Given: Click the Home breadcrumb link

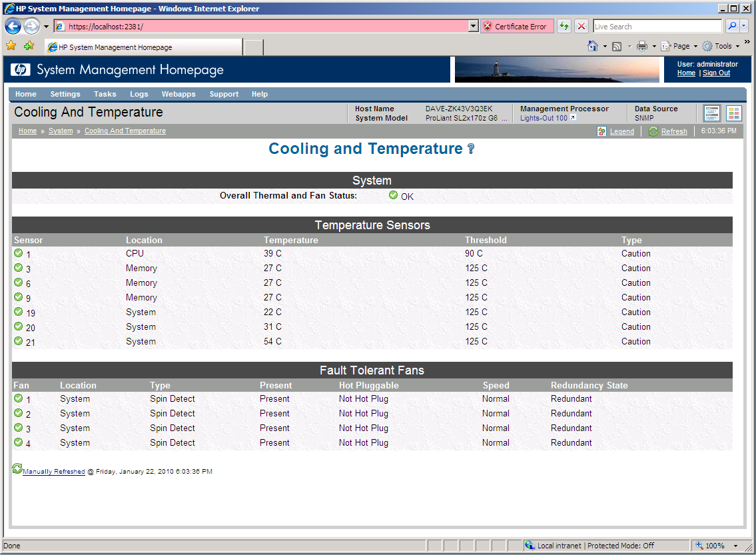Looking at the screenshot, I should 27,131.
